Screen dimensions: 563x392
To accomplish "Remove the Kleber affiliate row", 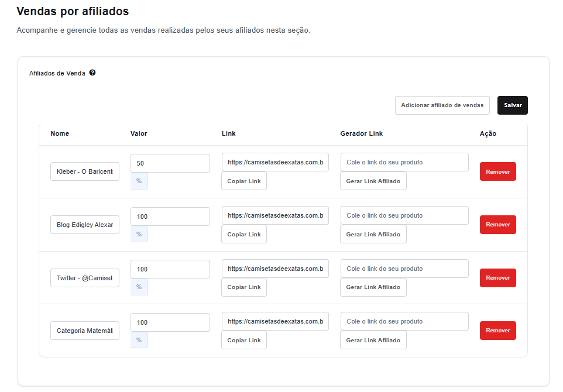I will [497, 171].
